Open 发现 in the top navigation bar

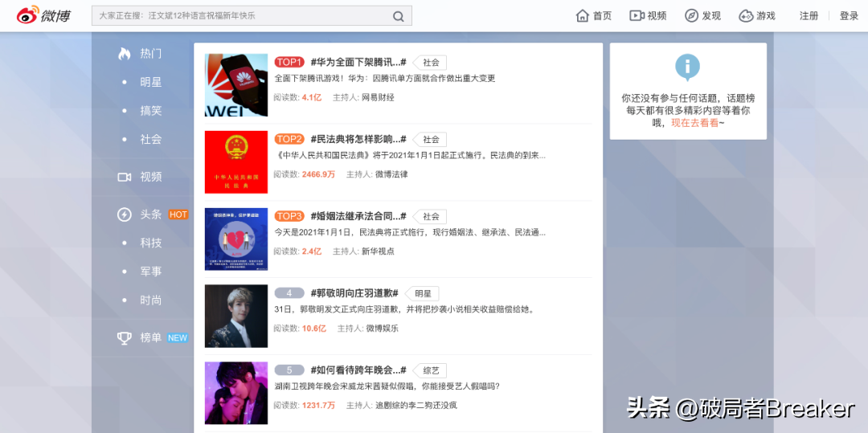point(711,16)
